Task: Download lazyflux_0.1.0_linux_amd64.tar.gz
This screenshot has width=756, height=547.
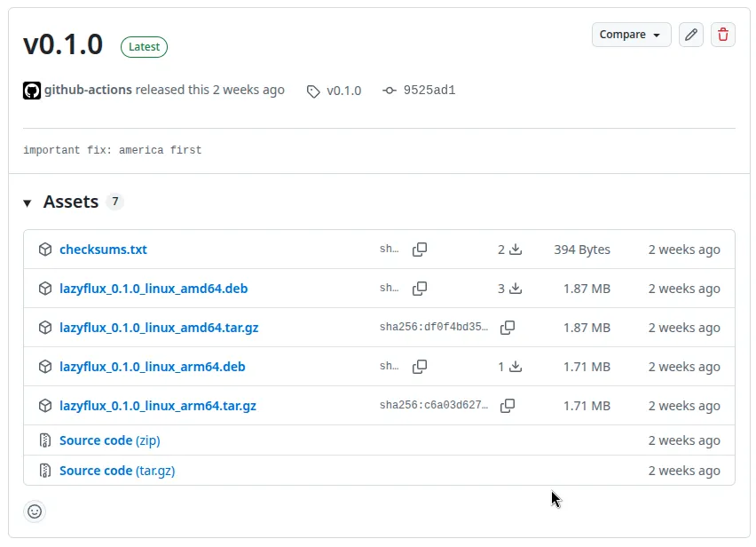Action: click(x=159, y=328)
